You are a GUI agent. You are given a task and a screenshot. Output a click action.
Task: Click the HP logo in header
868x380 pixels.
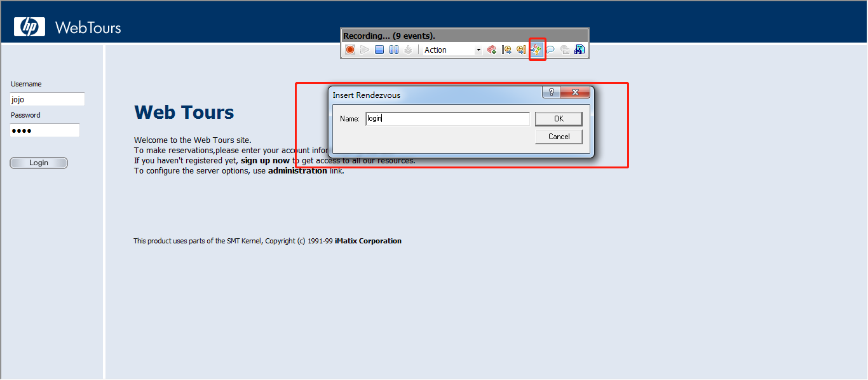29,27
